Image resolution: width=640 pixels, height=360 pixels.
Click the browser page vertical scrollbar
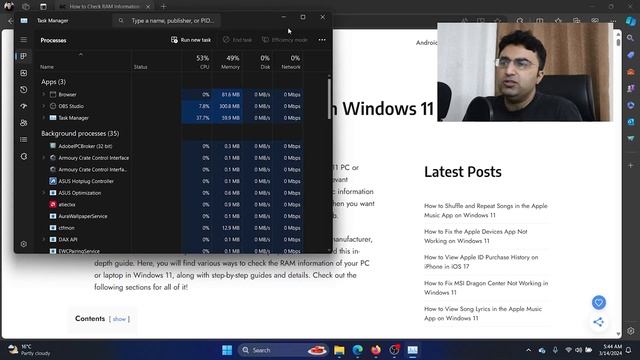(x=618, y=42)
